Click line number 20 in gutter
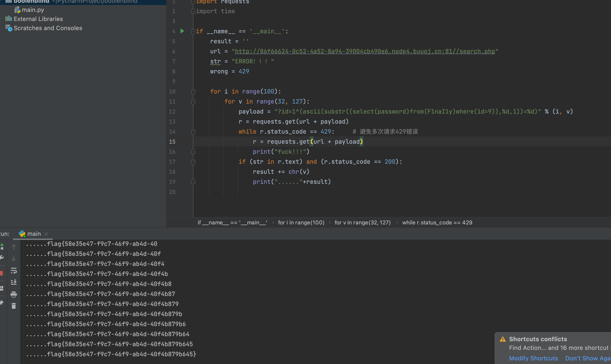611x364 pixels. click(x=172, y=192)
